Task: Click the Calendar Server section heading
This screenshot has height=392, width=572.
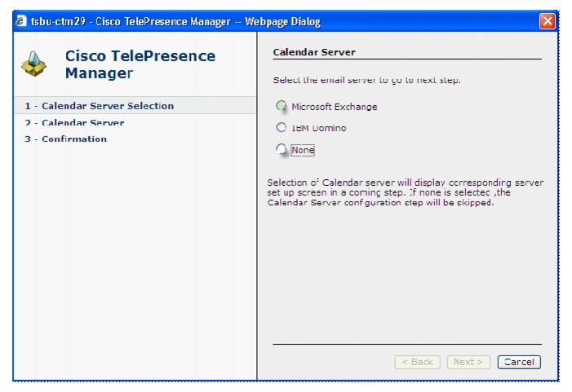Action: pyautogui.click(x=314, y=52)
